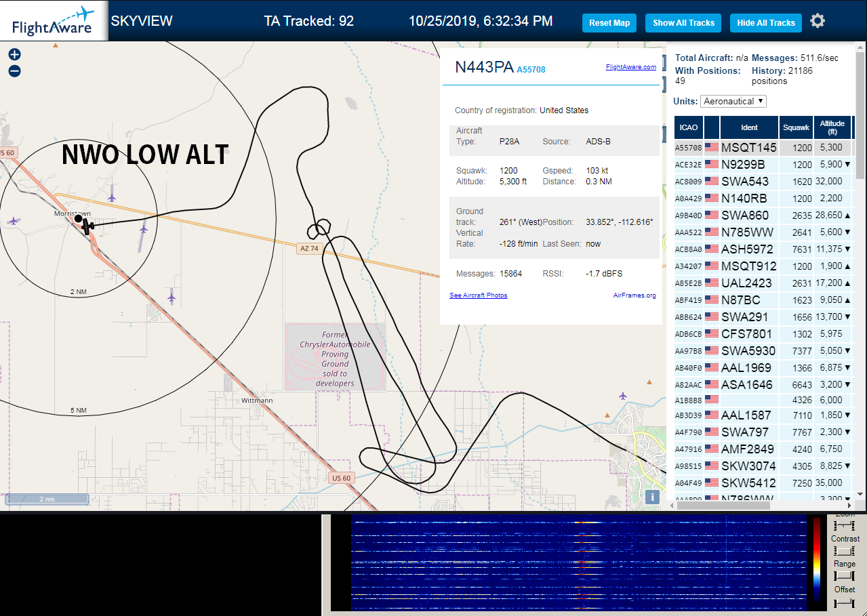Click the scroll-down arrow of aircraft list
Image resolution: width=867 pixels, height=616 pixels.
pyautogui.click(x=861, y=494)
